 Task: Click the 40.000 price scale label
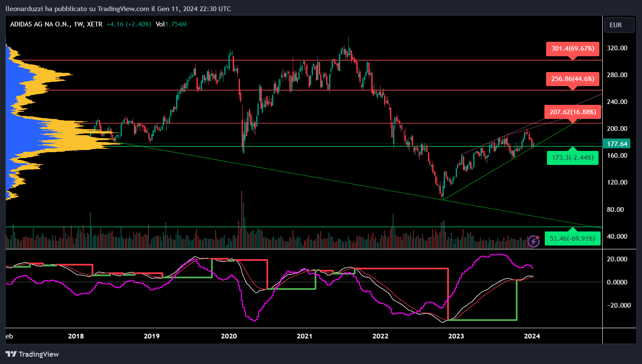pos(617,237)
